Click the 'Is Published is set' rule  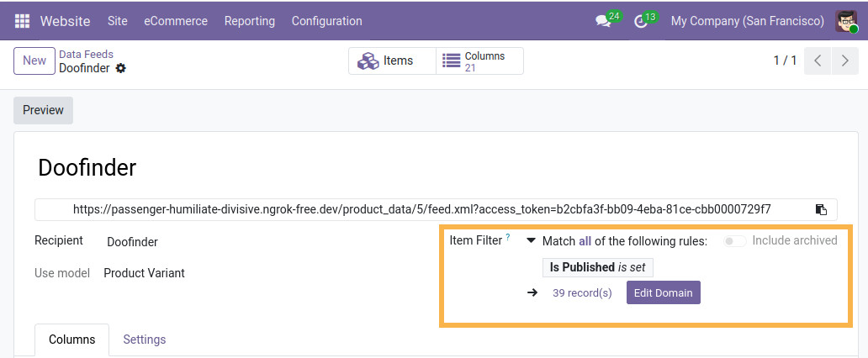598,267
